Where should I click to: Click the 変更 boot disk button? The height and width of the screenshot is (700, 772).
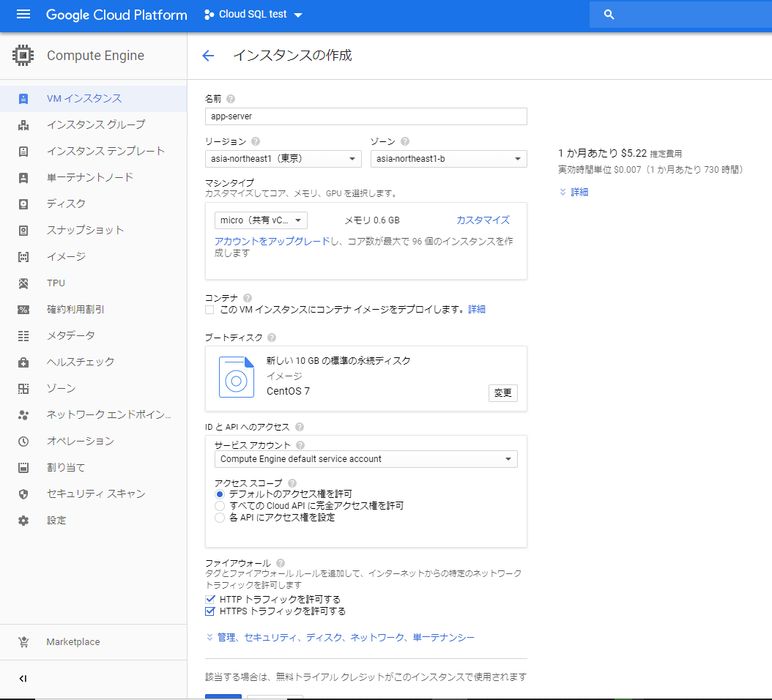[502, 393]
